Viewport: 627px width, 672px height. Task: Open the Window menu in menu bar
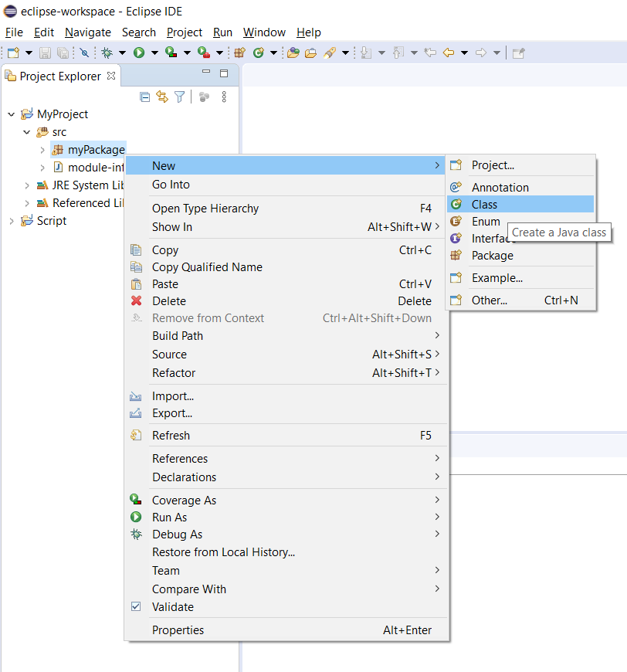point(264,32)
